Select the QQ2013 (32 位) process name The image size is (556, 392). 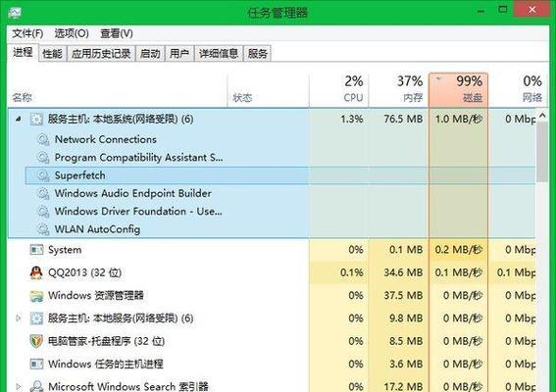click(x=84, y=272)
